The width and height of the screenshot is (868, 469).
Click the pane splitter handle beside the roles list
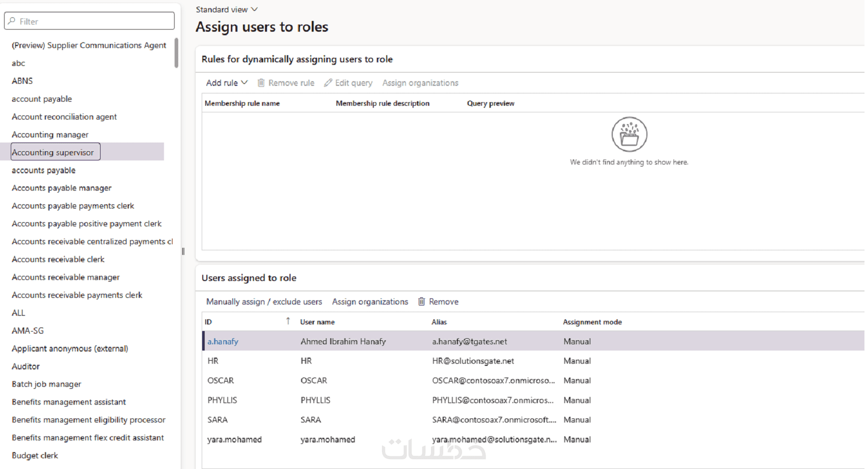point(183,251)
